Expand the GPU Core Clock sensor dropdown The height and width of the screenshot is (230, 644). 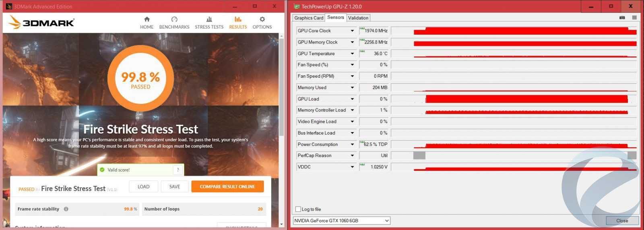(352, 31)
